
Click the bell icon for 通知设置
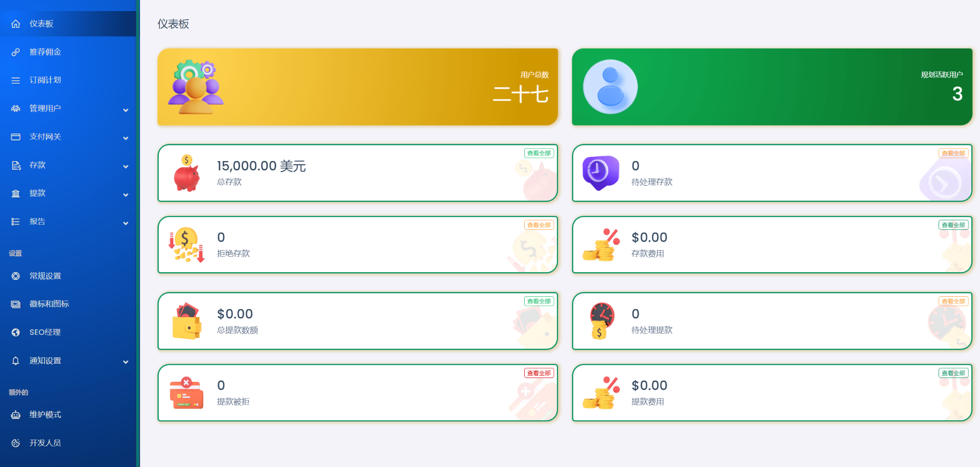16,361
